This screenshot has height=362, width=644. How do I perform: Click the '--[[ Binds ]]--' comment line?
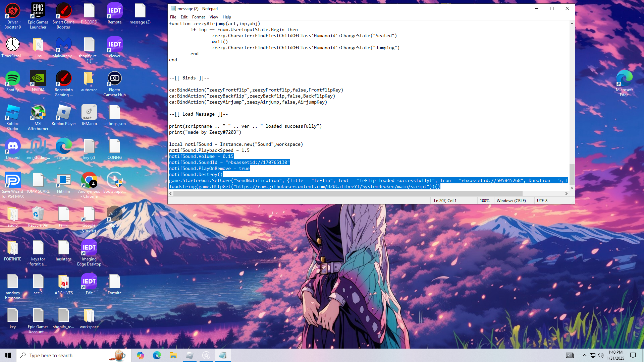[189, 78]
